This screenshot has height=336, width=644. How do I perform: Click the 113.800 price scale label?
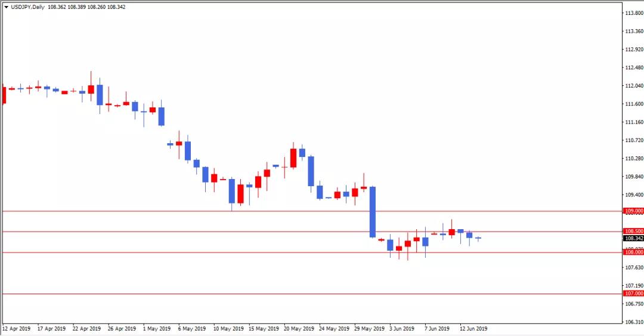click(633, 13)
